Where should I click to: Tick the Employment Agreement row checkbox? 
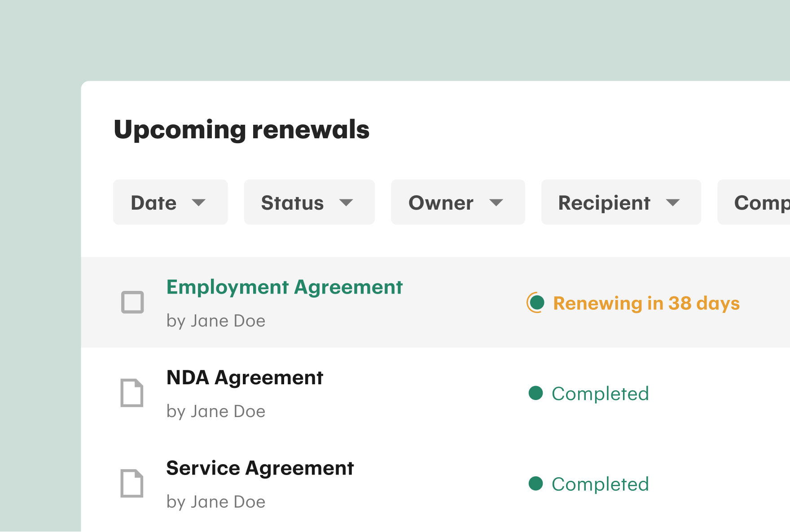click(x=132, y=302)
